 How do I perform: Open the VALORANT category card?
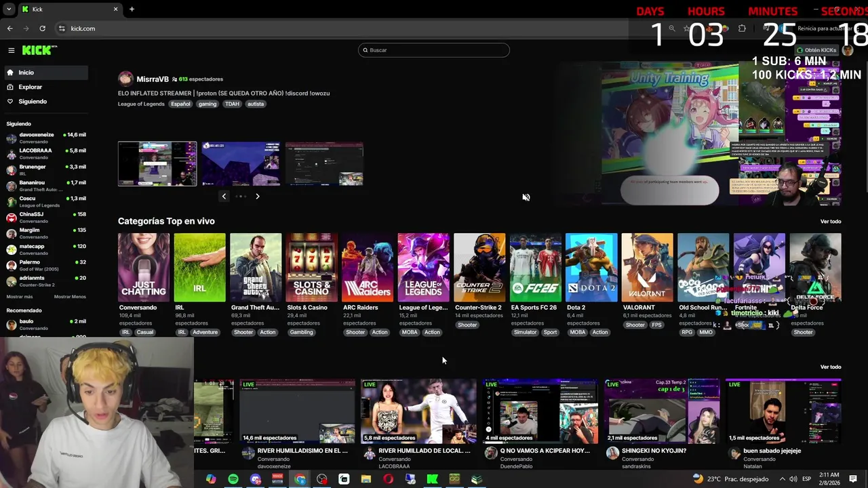648,267
